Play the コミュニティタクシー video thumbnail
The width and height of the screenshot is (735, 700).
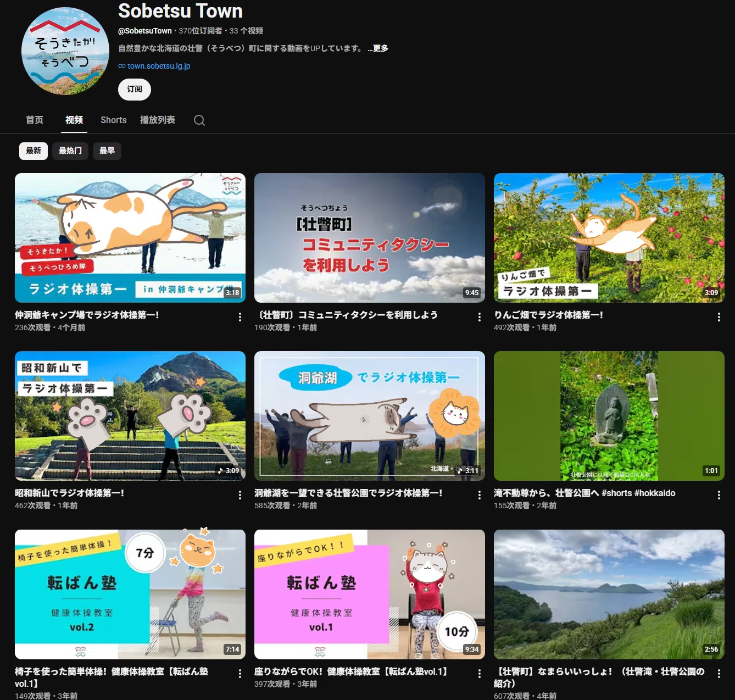(x=370, y=238)
